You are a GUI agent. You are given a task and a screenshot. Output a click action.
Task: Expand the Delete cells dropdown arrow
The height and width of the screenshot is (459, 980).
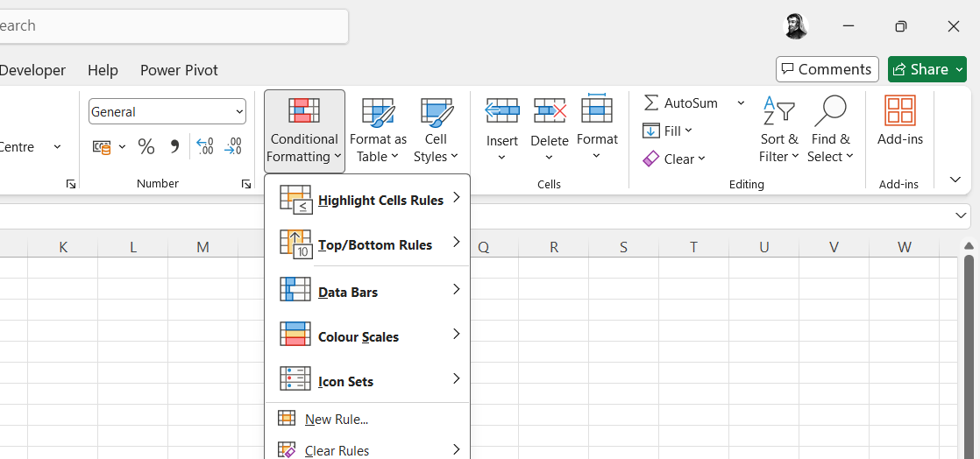pos(550,158)
